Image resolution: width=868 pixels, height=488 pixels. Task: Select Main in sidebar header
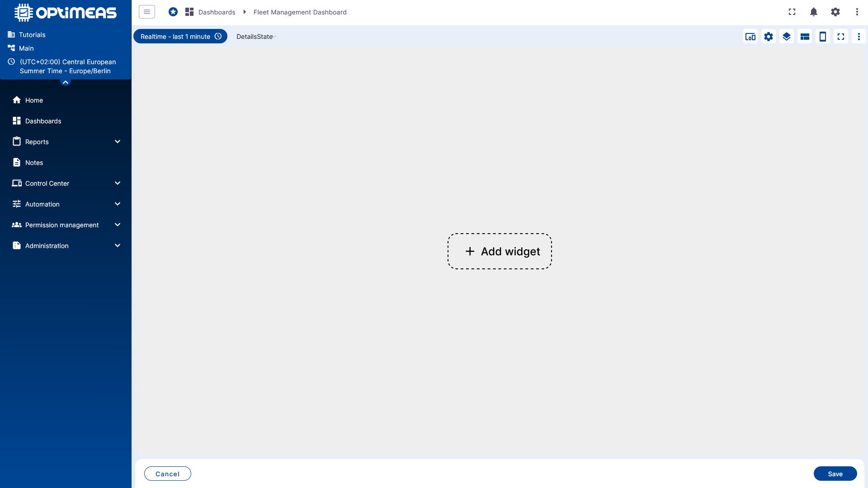[x=26, y=48]
